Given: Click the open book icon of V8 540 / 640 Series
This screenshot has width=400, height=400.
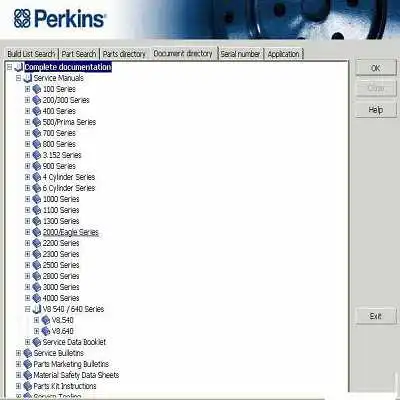Looking at the screenshot, I should [37, 309].
